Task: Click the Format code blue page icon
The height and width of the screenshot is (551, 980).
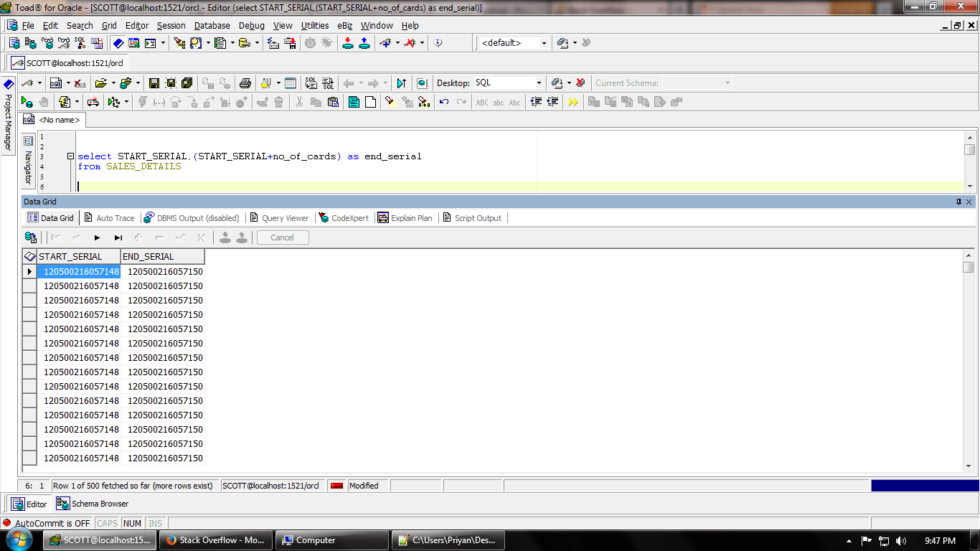Action: (x=354, y=102)
